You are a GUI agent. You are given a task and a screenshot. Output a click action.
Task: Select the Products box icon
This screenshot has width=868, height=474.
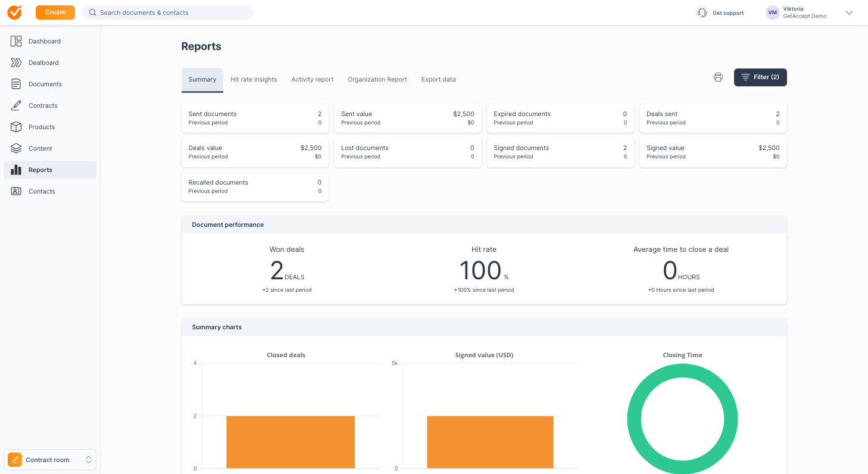click(x=16, y=127)
